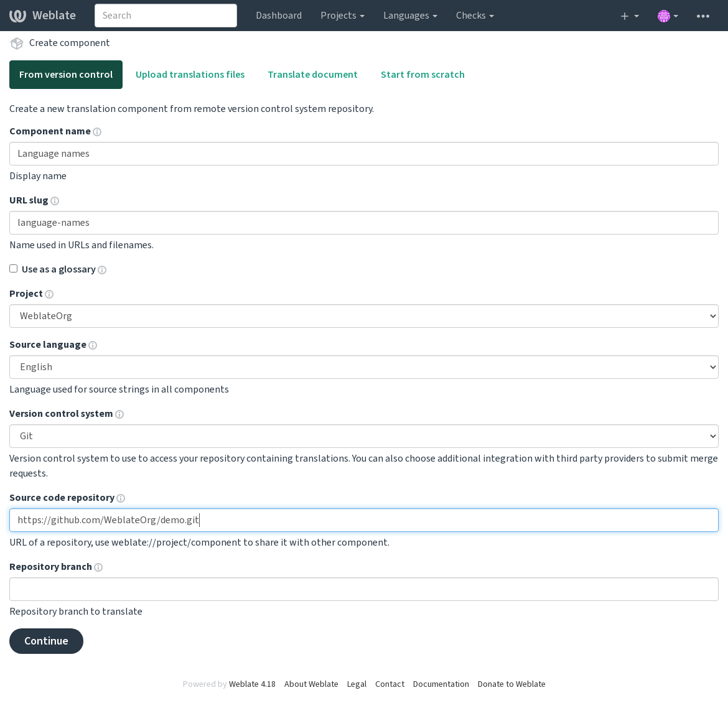Click the Weblate brand text in navbar

[54, 16]
